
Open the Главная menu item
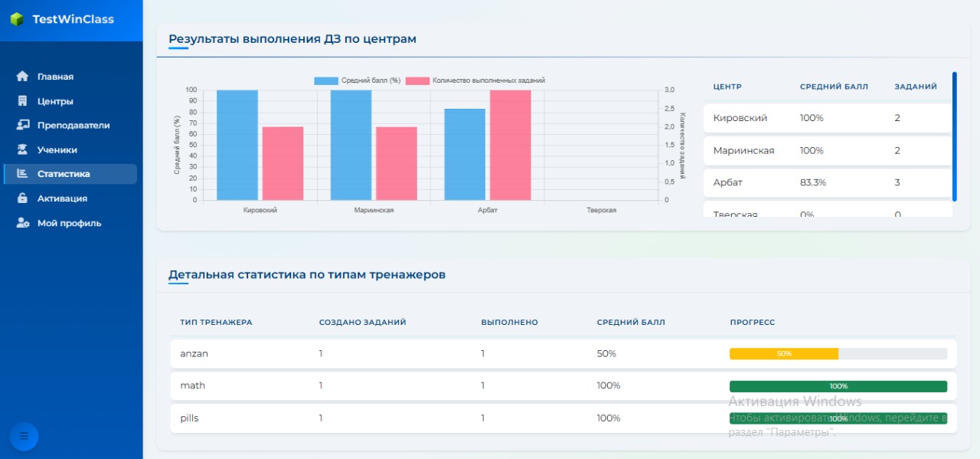(55, 77)
